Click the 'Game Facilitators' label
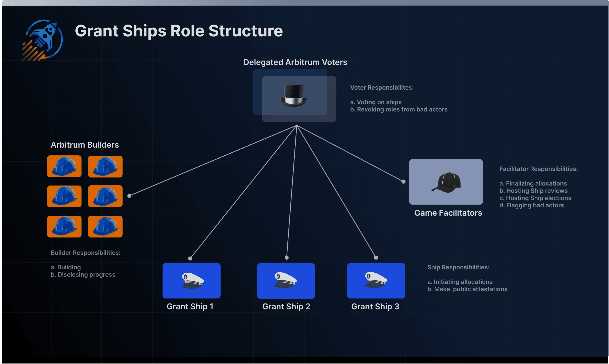Screen dimensions: 609x364 pyautogui.click(x=448, y=213)
